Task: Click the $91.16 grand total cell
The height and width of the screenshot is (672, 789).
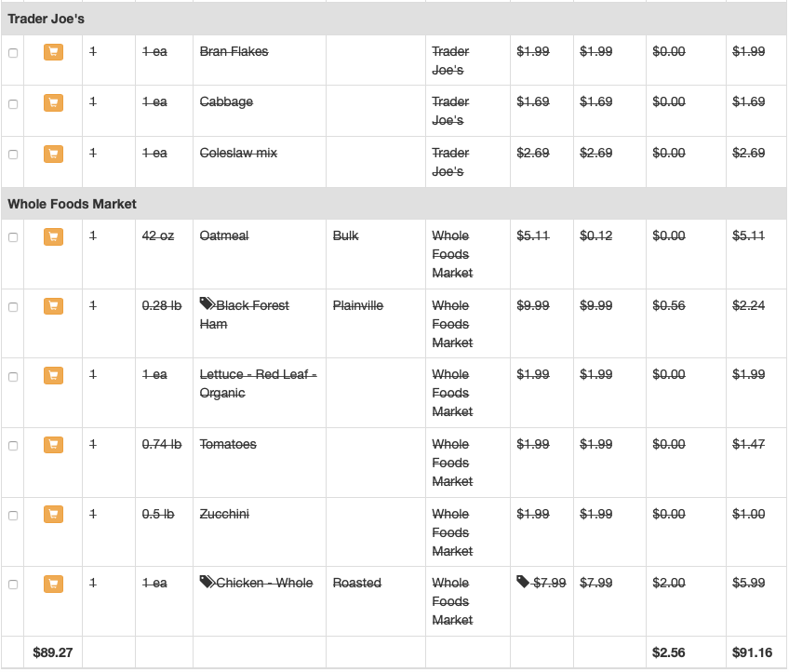Action: coord(752,652)
